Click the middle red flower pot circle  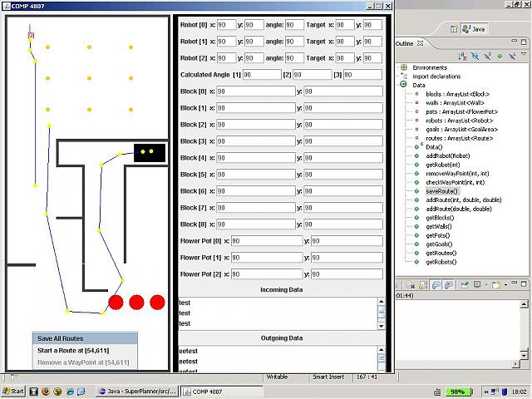tap(137, 302)
